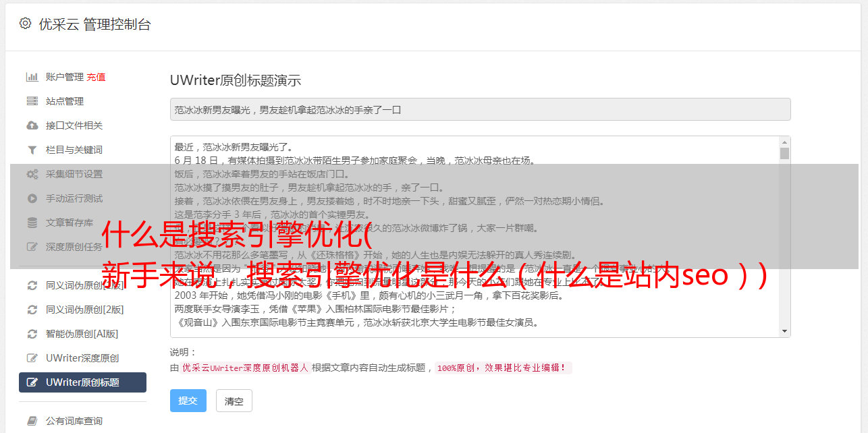Click the filter icon for 栏目与关键词
This screenshot has width=868, height=433.
(32, 150)
